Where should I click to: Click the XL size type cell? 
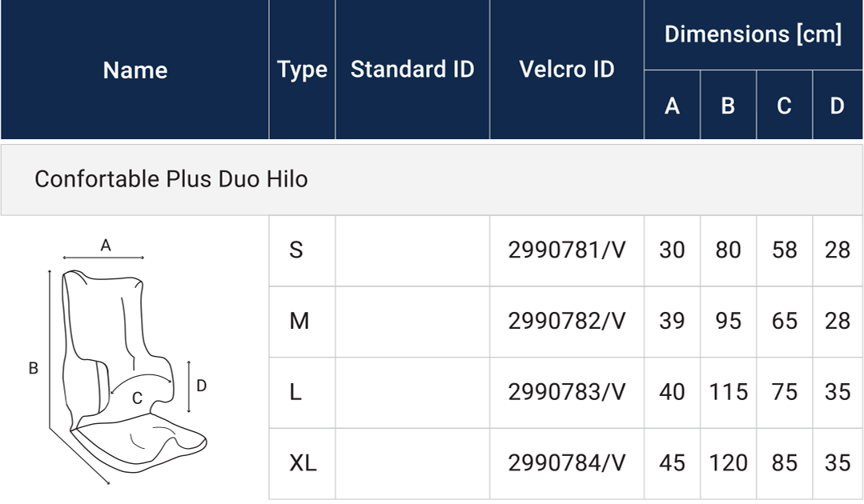click(303, 463)
